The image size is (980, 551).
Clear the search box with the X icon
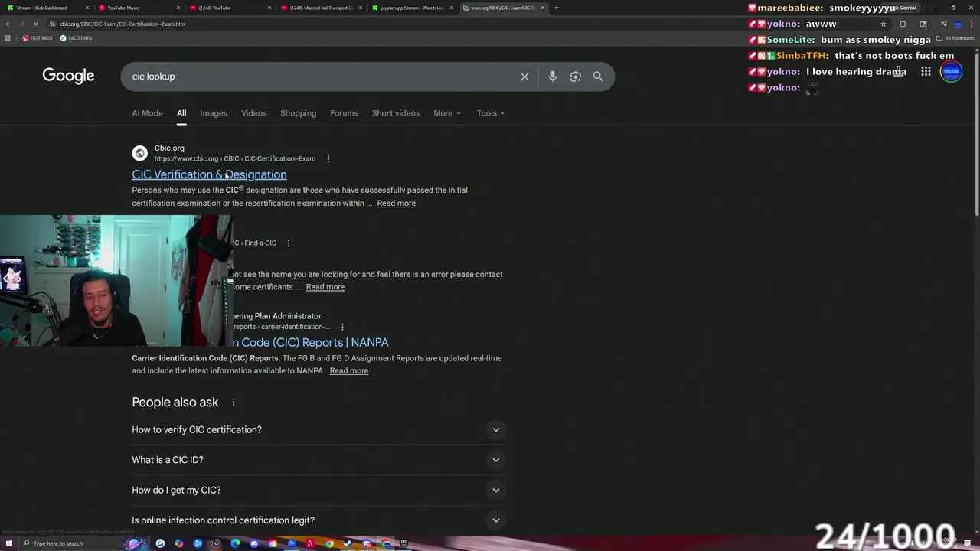[524, 77]
